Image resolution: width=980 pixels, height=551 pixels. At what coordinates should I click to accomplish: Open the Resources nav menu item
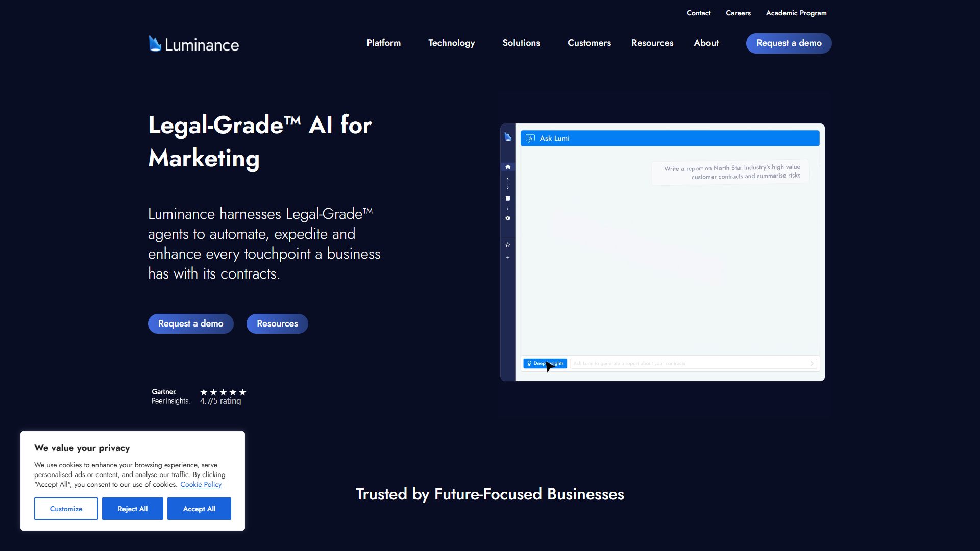pos(652,43)
